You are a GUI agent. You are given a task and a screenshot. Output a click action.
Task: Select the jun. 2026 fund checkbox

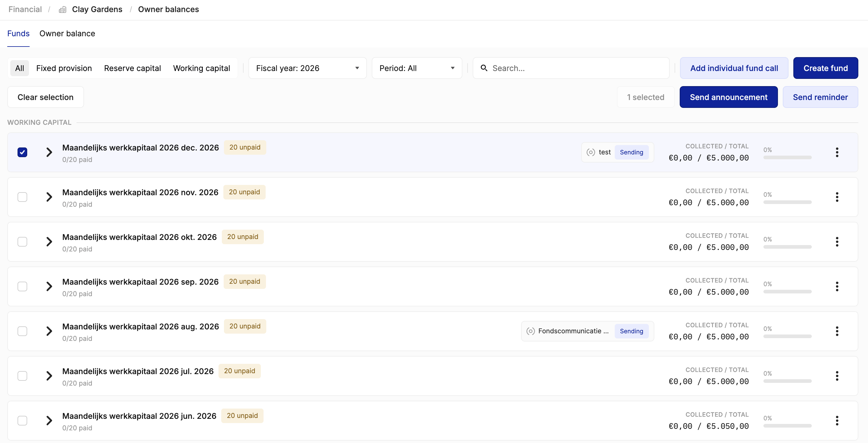pos(22,420)
